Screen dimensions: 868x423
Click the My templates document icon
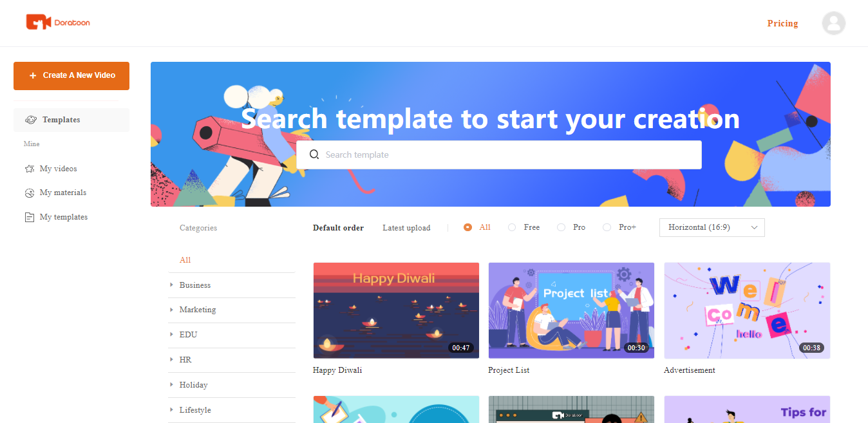click(x=30, y=217)
